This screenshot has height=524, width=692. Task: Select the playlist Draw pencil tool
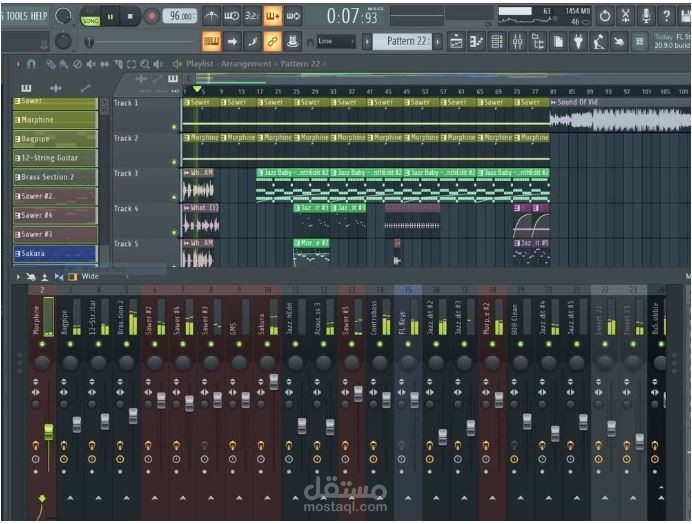[x=50, y=64]
